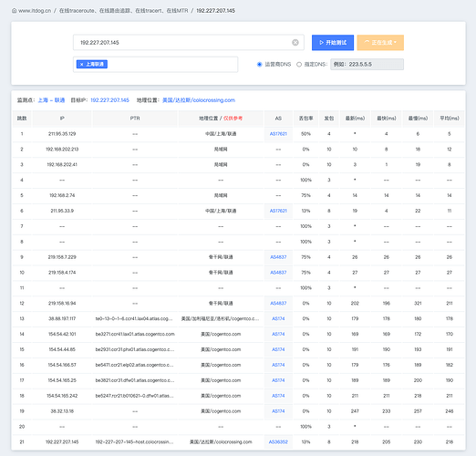
Task: Click the 中国/上海/联通 location in hop 6
Action: [221, 211]
